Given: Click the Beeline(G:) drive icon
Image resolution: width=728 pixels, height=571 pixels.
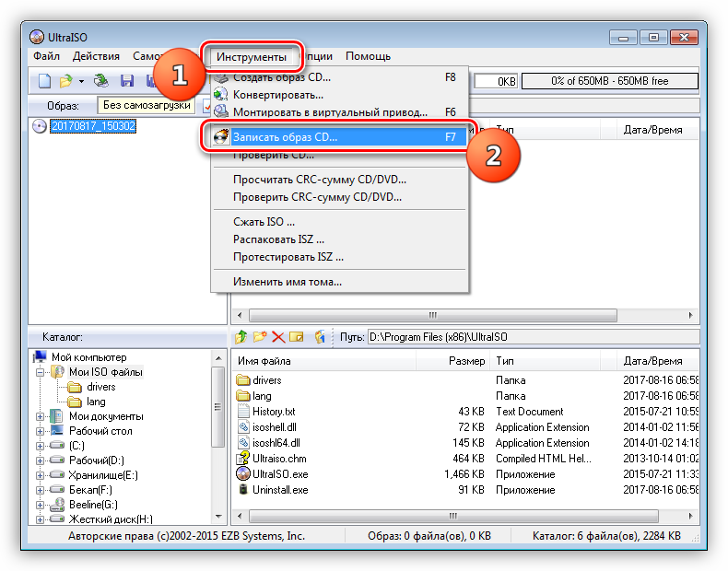Looking at the screenshot, I should tap(57, 504).
